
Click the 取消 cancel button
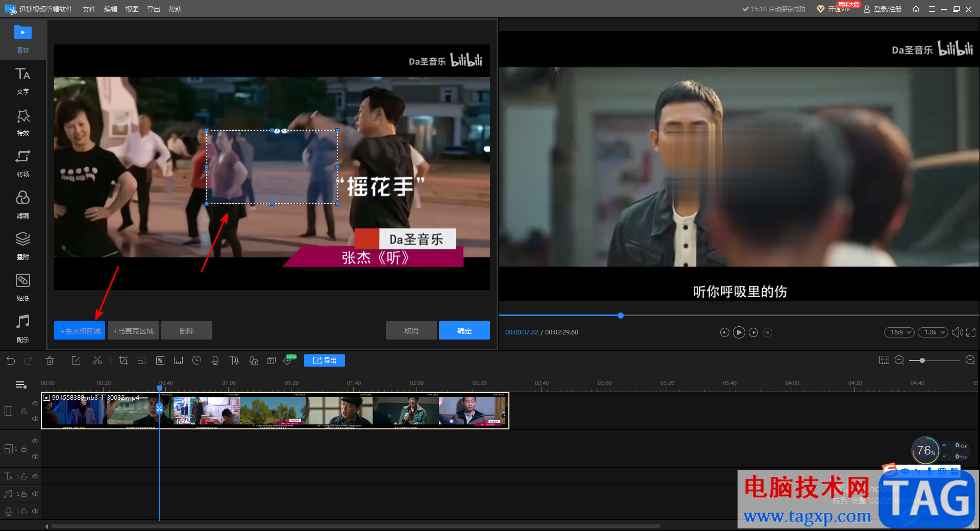coord(411,330)
